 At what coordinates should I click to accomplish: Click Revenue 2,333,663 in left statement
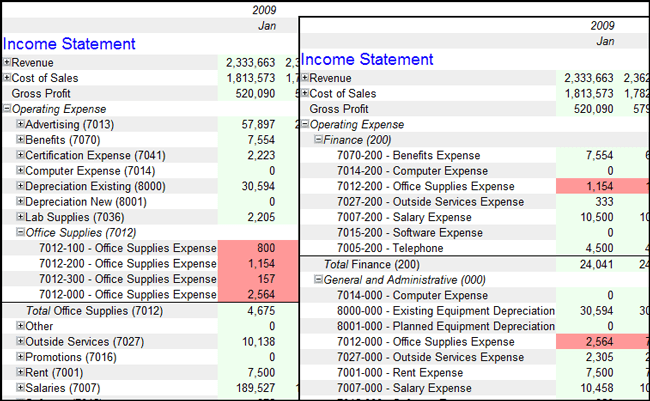point(250,63)
